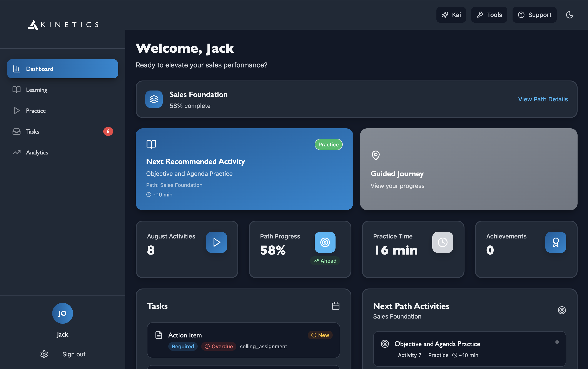Screen dimensions: 588x369
Task: Open Tasks in the sidebar
Action: coord(62,132)
